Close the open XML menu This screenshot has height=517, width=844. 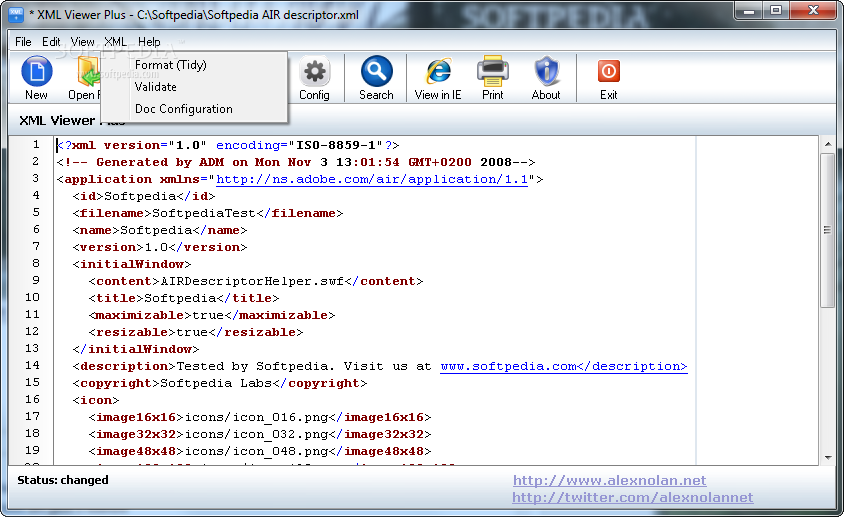(x=115, y=41)
